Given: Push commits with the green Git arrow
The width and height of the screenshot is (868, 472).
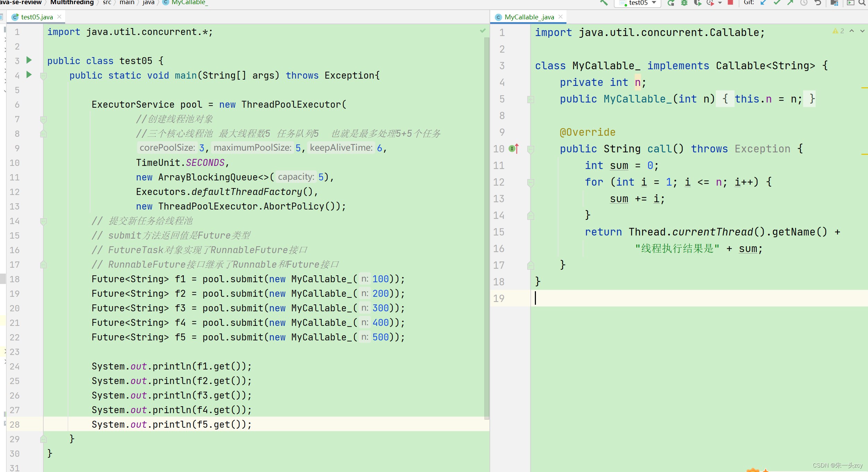Looking at the screenshot, I should tap(790, 3).
